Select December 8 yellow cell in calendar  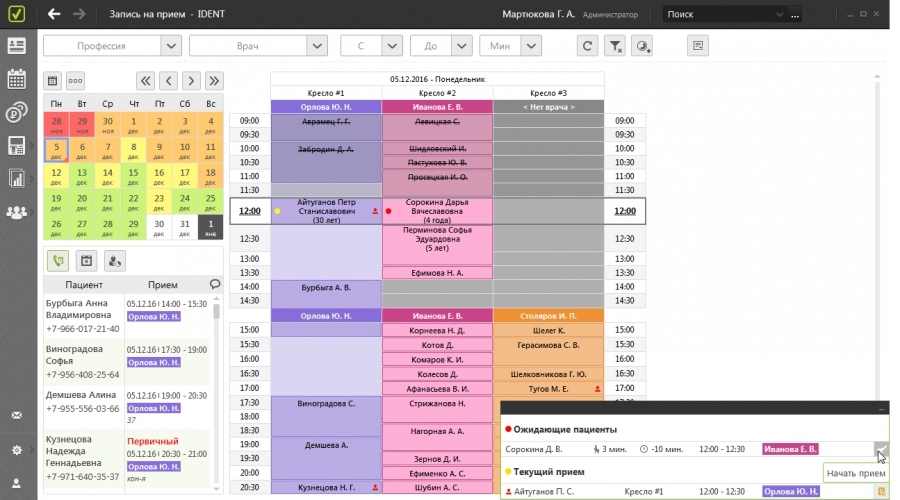133,150
